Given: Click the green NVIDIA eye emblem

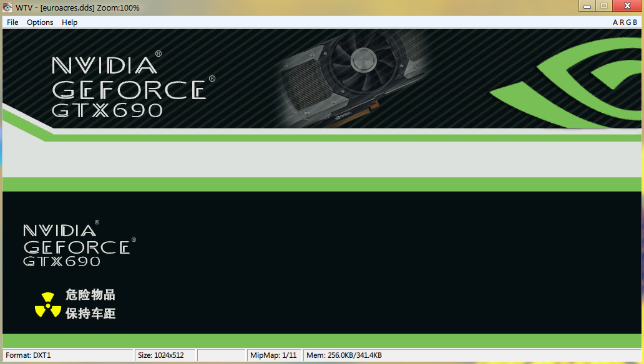Looking at the screenshot, I should [x=567, y=84].
